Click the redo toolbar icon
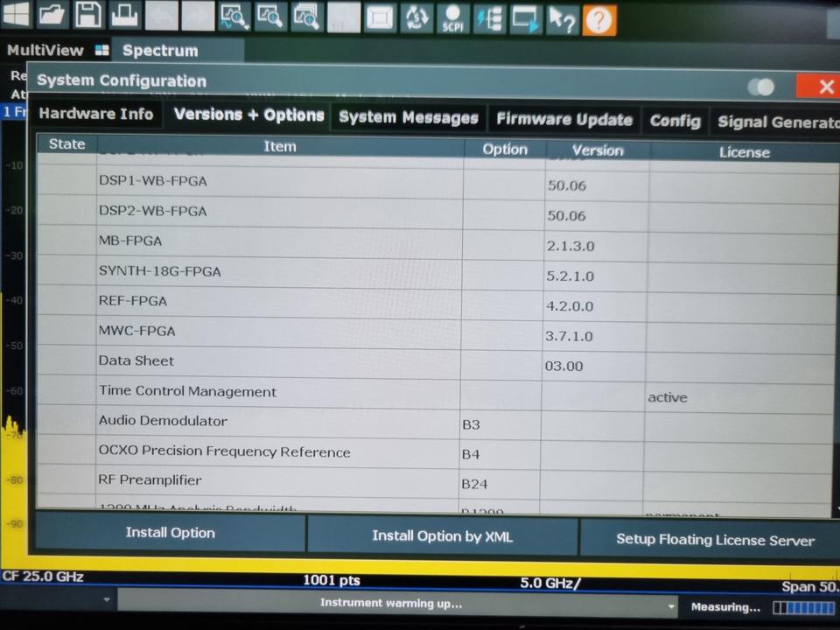840x630 pixels. click(197, 17)
